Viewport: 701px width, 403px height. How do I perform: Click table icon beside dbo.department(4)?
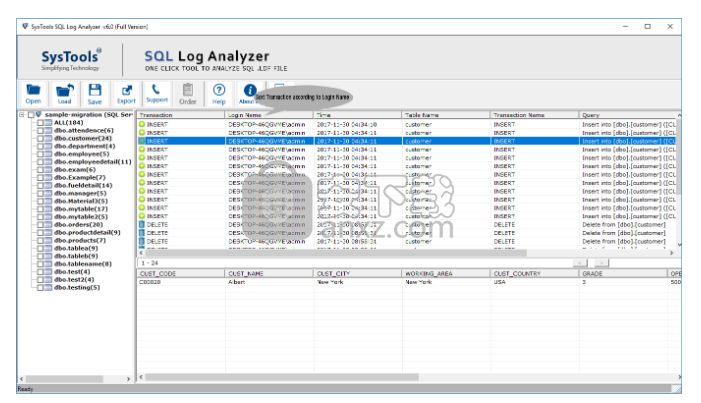[48, 146]
